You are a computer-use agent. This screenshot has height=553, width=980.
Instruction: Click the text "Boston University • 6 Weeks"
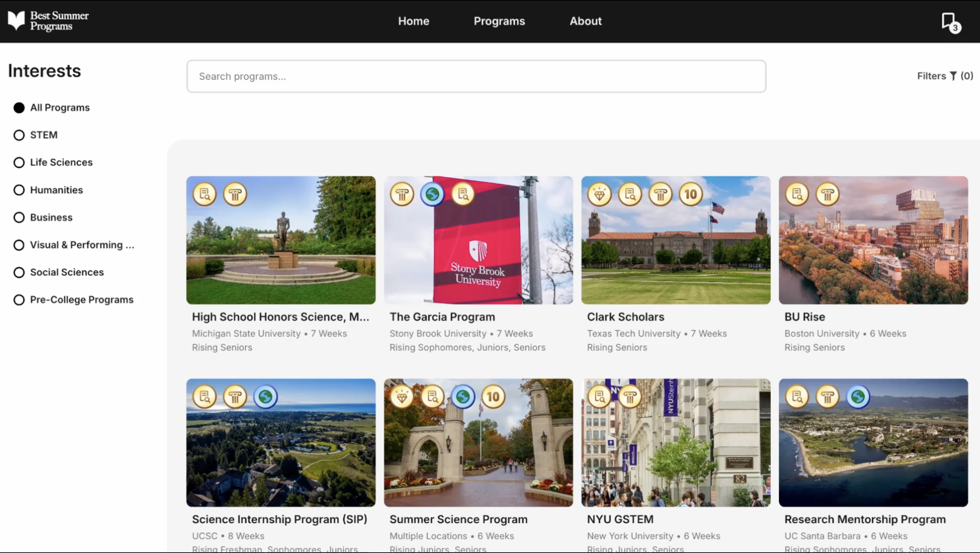(x=845, y=334)
